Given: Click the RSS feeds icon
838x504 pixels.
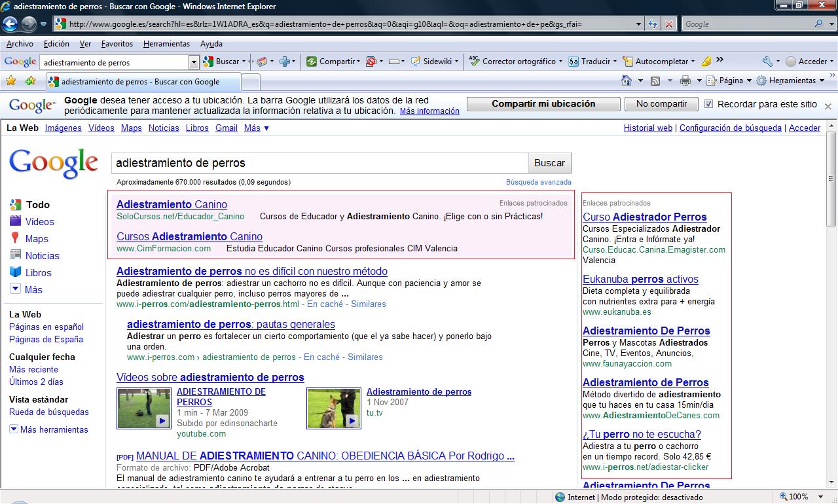Looking at the screenshot, I should click(x=655, y=81).
